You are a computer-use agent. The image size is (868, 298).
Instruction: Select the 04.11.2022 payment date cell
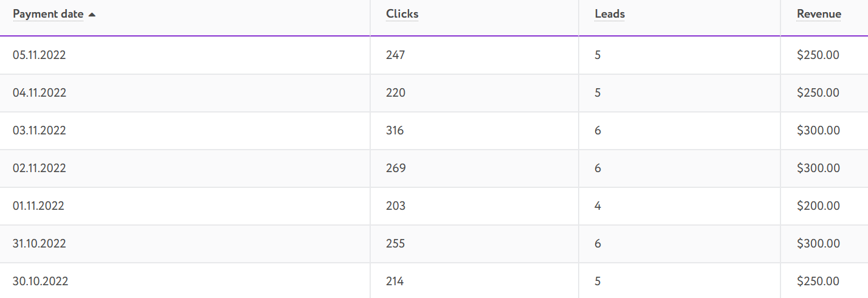pyautogui.click(x=40, y=93)
